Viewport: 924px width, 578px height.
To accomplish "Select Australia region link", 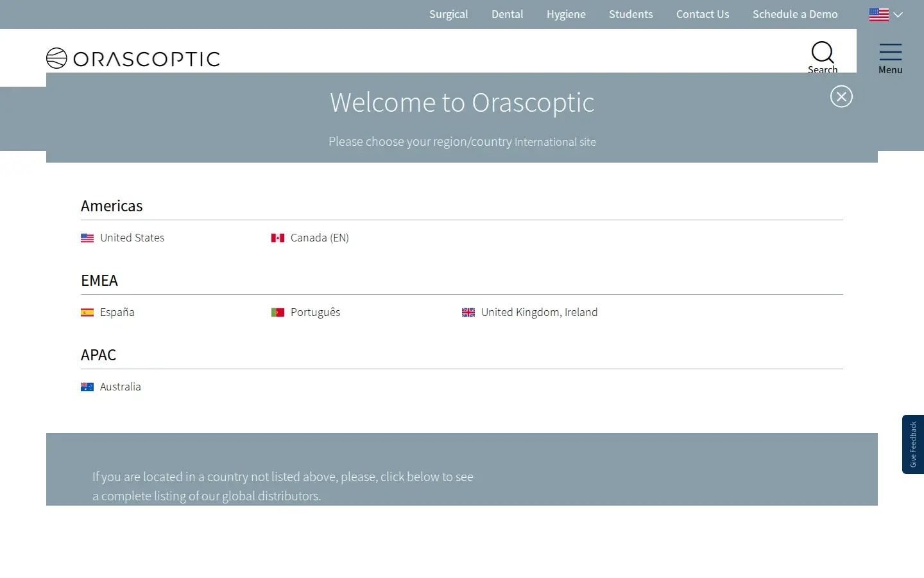I will (x=121, y=387).
